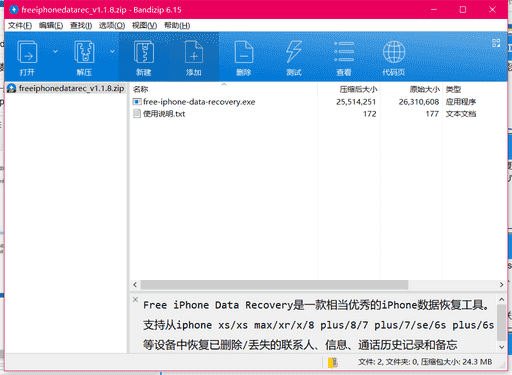
Task: Minimize the Bandizip window
Action: [434, 10]
